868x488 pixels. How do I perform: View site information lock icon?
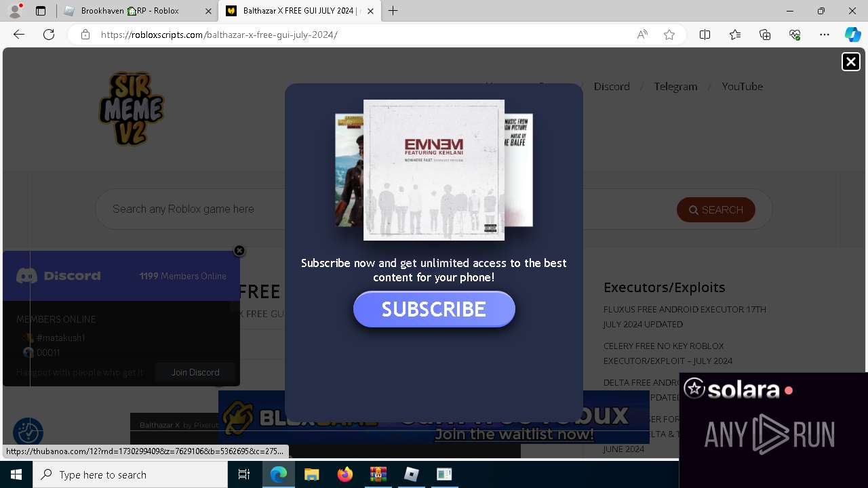(85, 35)
